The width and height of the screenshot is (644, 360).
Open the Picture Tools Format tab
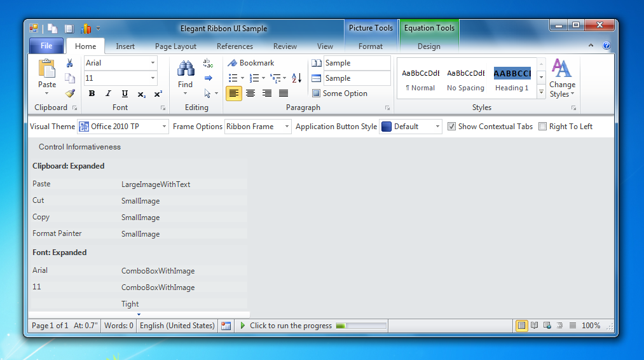371,46
